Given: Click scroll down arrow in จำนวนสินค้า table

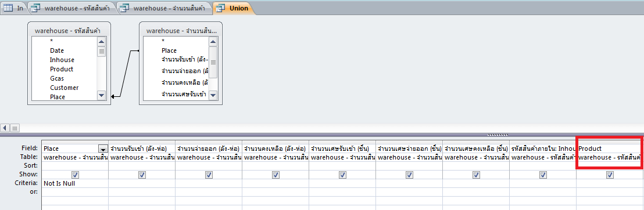Looking at the screenshot, I should (213, 95).
